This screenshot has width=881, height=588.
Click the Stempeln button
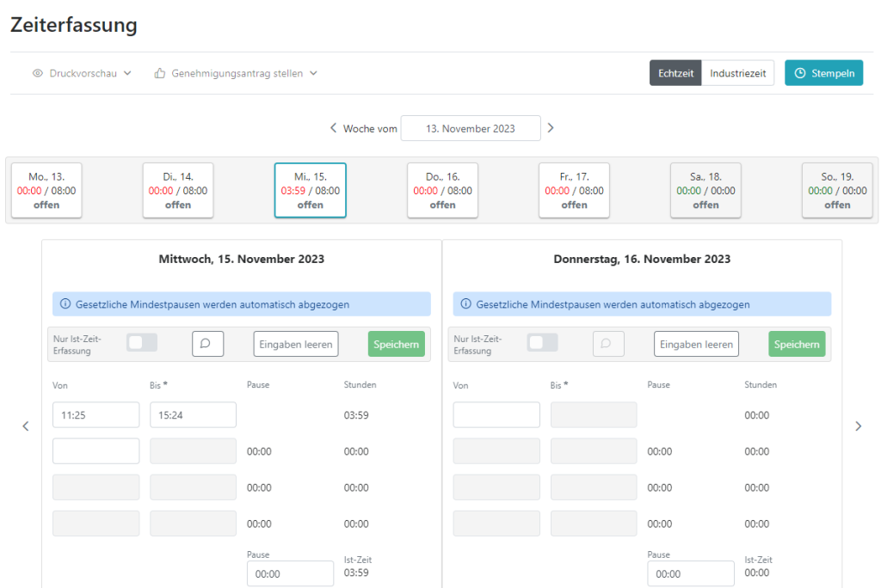click(x=823, y=73)
